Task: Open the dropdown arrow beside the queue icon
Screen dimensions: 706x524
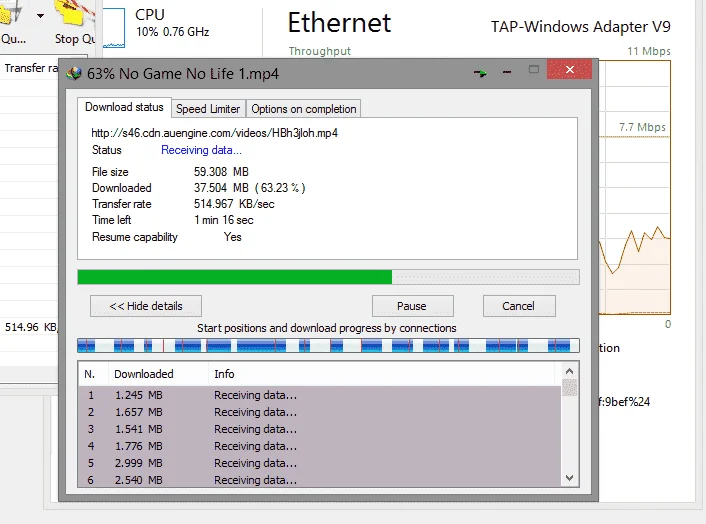Action: click(41, 16)
